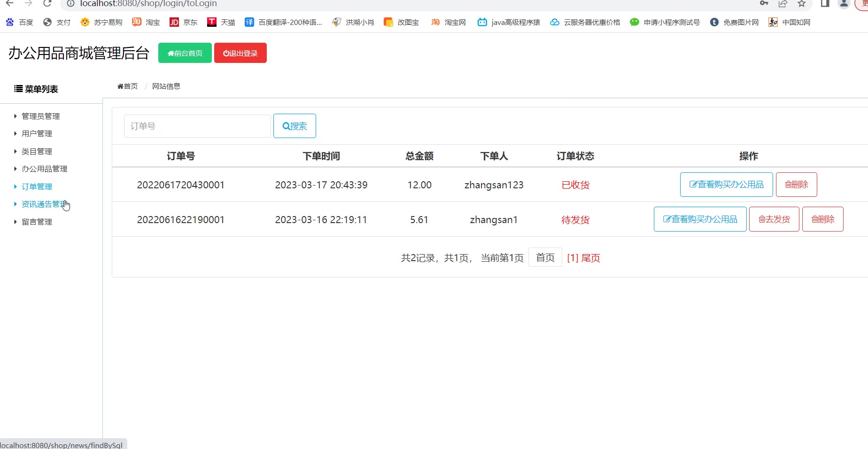Click the browser address bar URL
The image size is (868, 449).
click(148, 3)
